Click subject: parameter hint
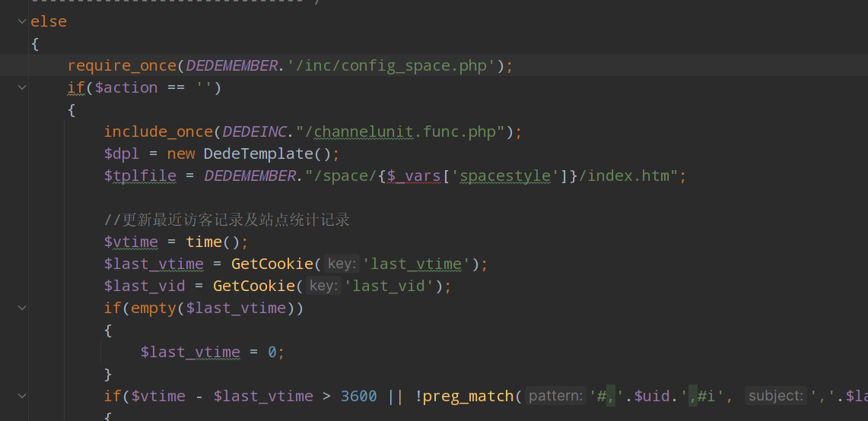This screenshot has height=421, width=868. point(775,396)
